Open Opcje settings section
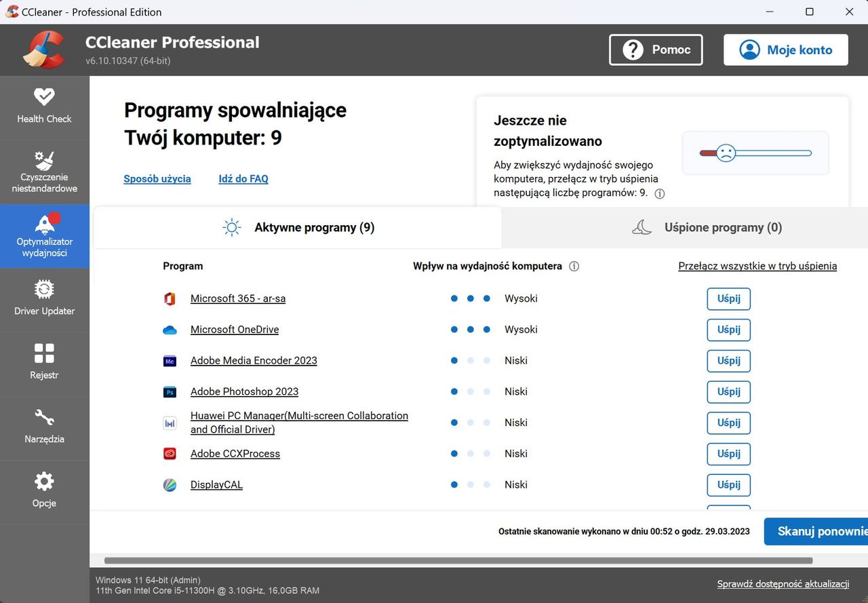 (x=44, y=492)
